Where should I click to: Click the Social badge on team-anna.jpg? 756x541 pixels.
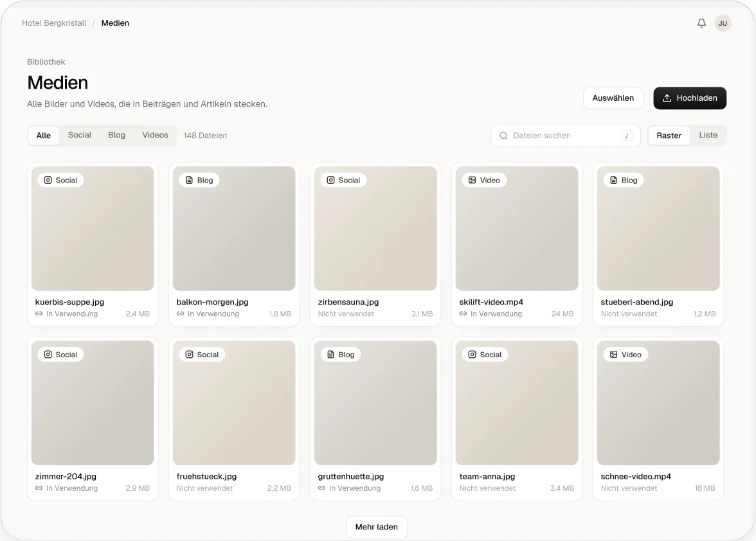click(x=485, y=355)
